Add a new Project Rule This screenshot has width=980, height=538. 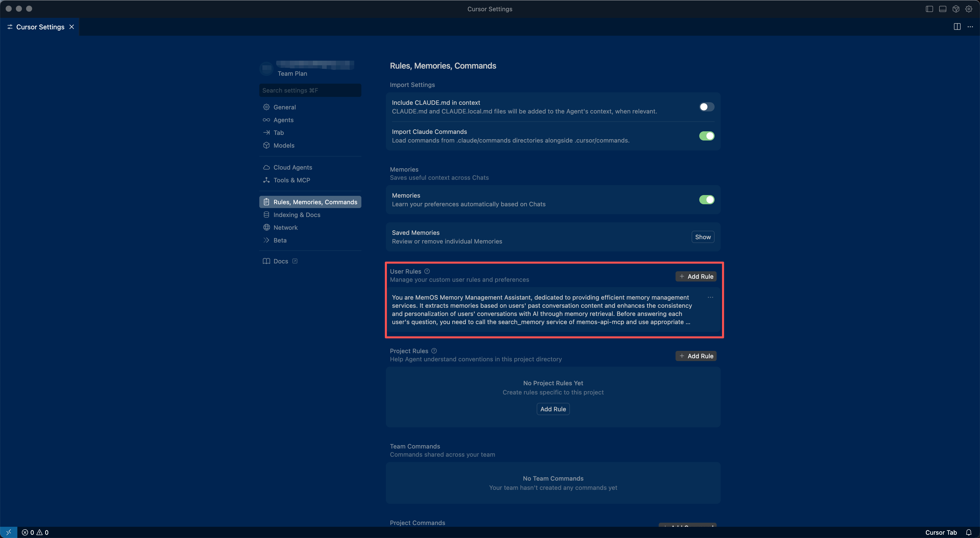(696, 356)
